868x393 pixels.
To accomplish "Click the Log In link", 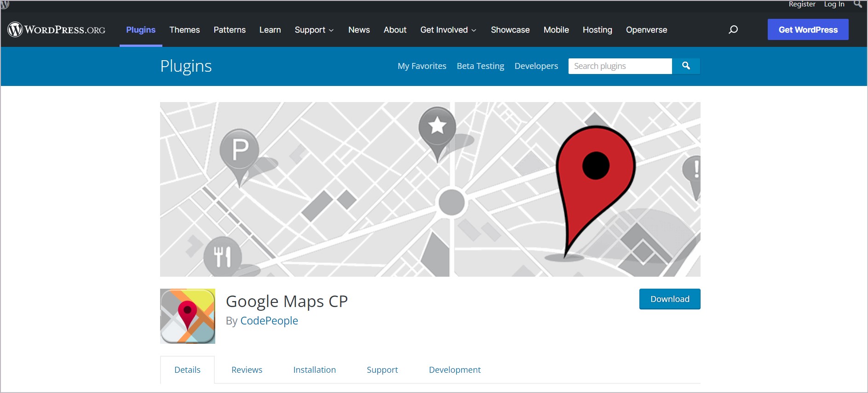I will pyautogui.click(x=834, y=4).
